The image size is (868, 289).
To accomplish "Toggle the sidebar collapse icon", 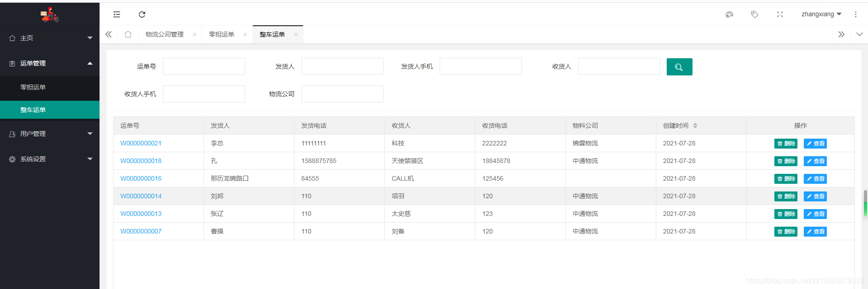I will (117, 14).
